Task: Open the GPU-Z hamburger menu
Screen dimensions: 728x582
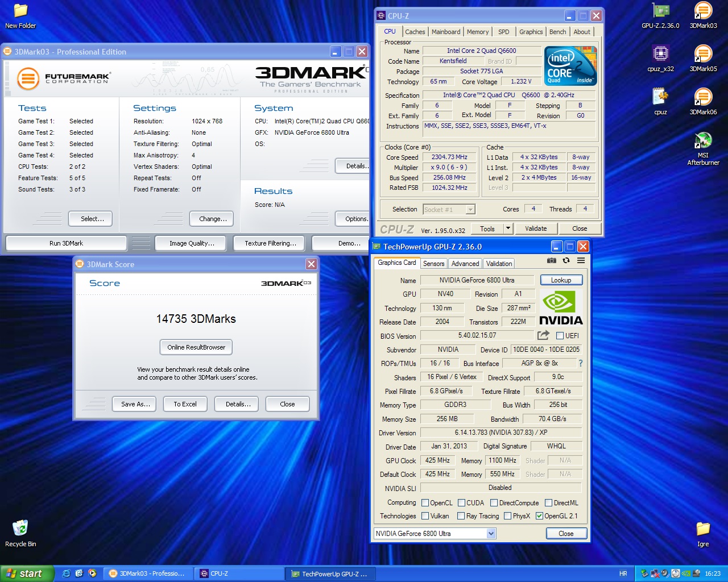Action: click(581, 260)
